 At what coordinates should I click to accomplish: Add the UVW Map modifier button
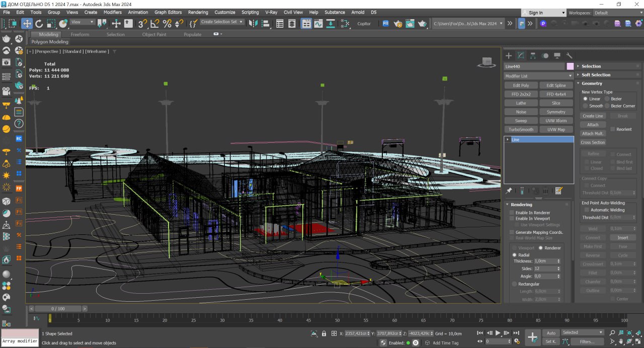[556, 129]
